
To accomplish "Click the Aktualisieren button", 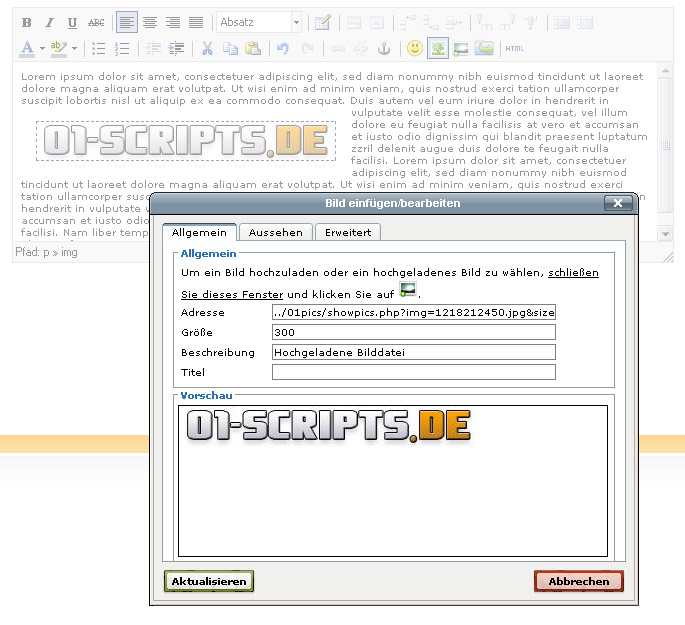I will click(209, 581).
